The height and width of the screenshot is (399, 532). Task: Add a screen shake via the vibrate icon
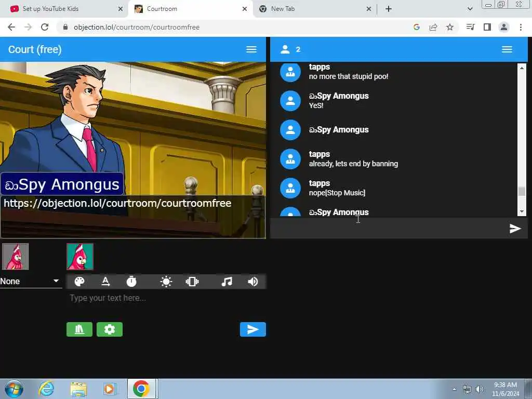192,282
